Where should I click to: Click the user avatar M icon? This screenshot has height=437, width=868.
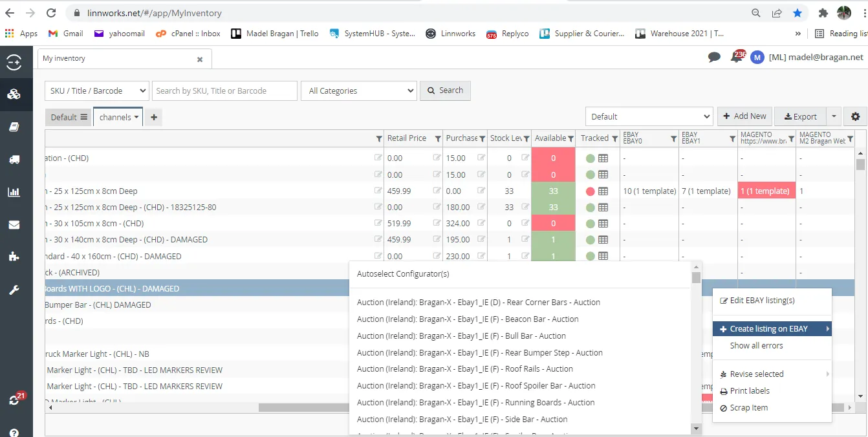(757, 58)
